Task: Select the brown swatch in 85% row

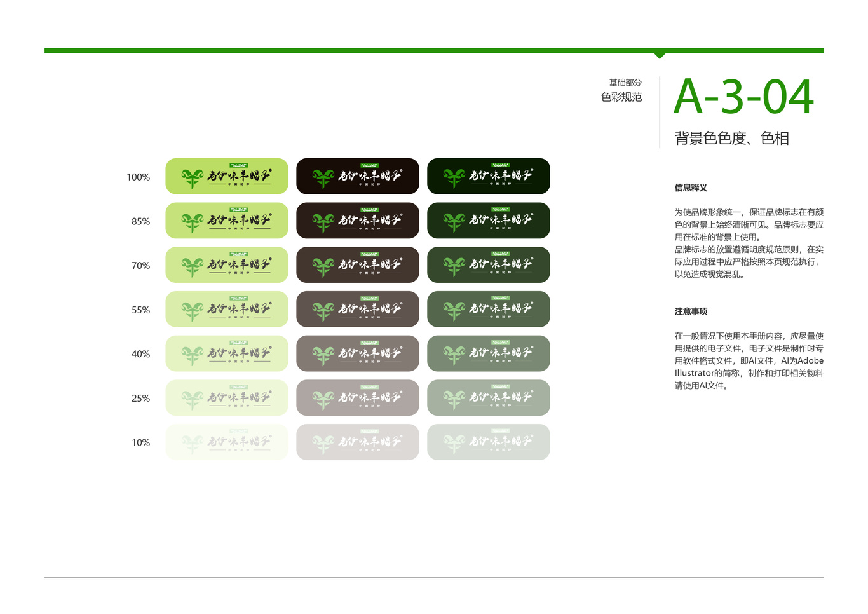Action: pyautogui.click(x=358, y=221)
